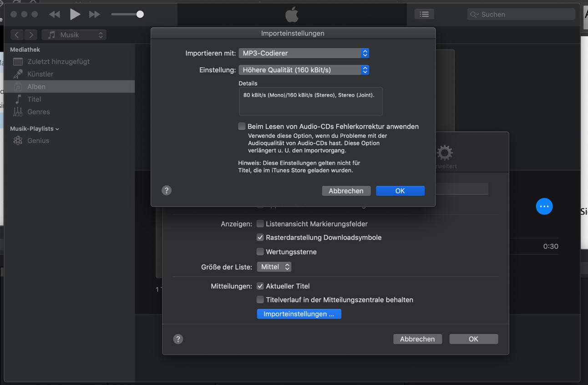Open help in the preferences window
Viewport: 588px width, 385px height.
pyautogui.click(x=178, y=339)
